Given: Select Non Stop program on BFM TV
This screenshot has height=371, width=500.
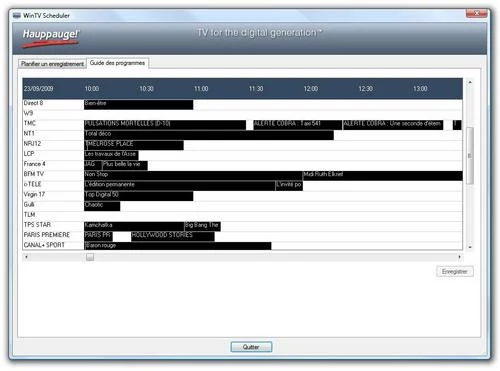Looking at the screenshot, I should coord(193,176).
